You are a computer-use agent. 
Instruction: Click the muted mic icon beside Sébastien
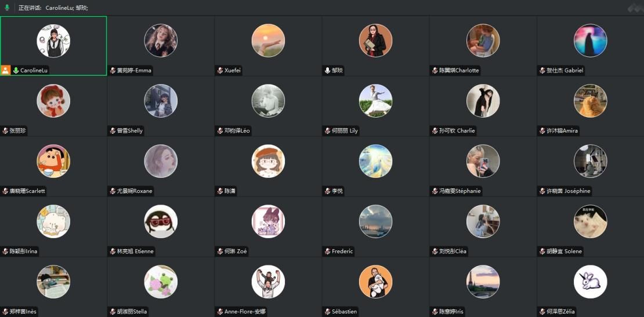click(327, 312)
